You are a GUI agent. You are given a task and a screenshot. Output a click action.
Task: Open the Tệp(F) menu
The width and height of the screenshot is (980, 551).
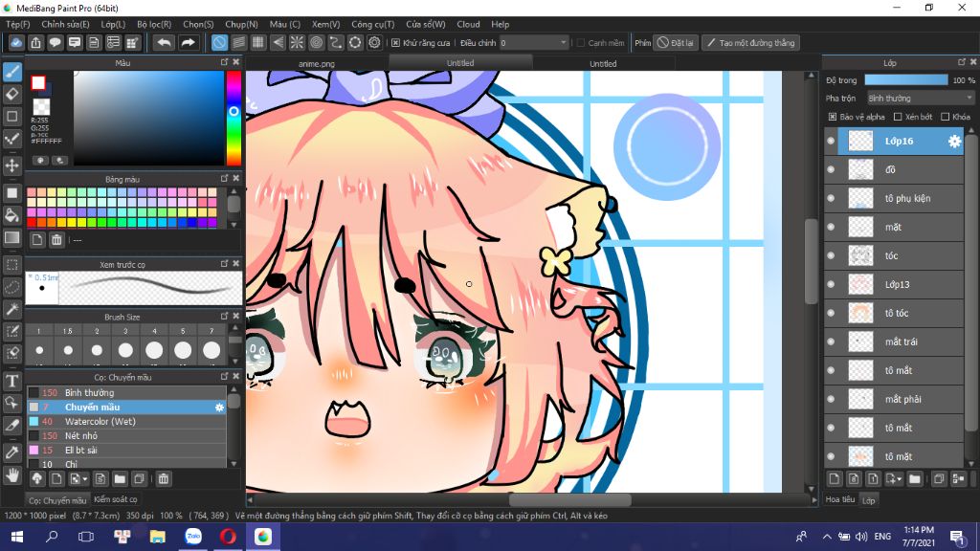point(17,24)
